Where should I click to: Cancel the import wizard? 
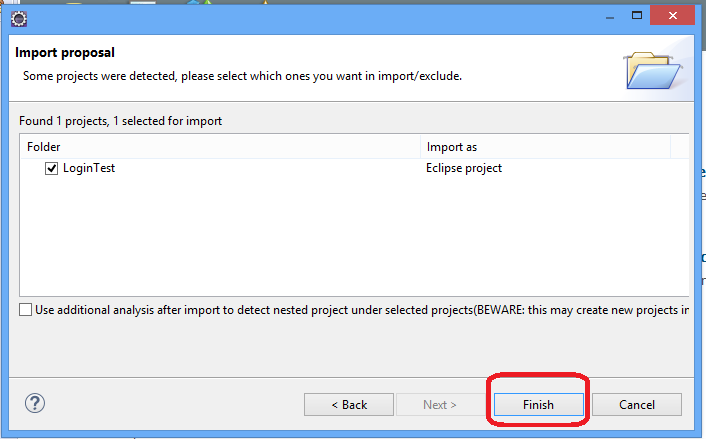(637, 405)
